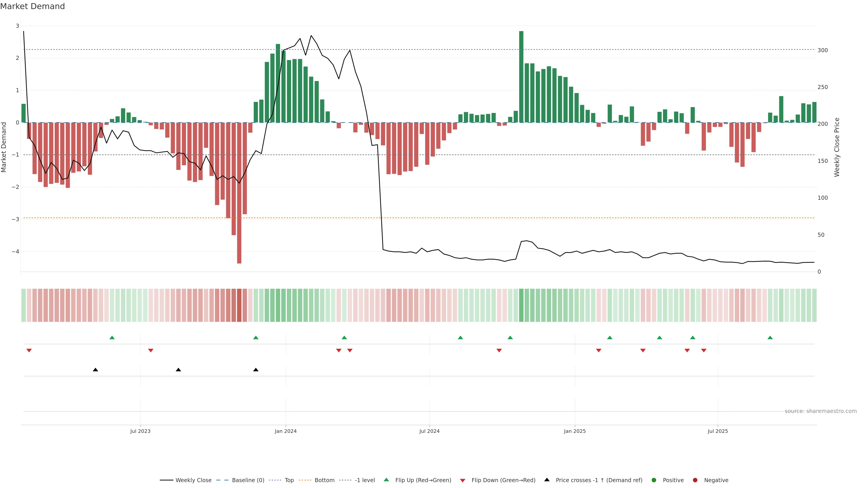This screenshot has width=868, height=488.
Task: Click the tallest green demand bar
Action: point(521,77)
